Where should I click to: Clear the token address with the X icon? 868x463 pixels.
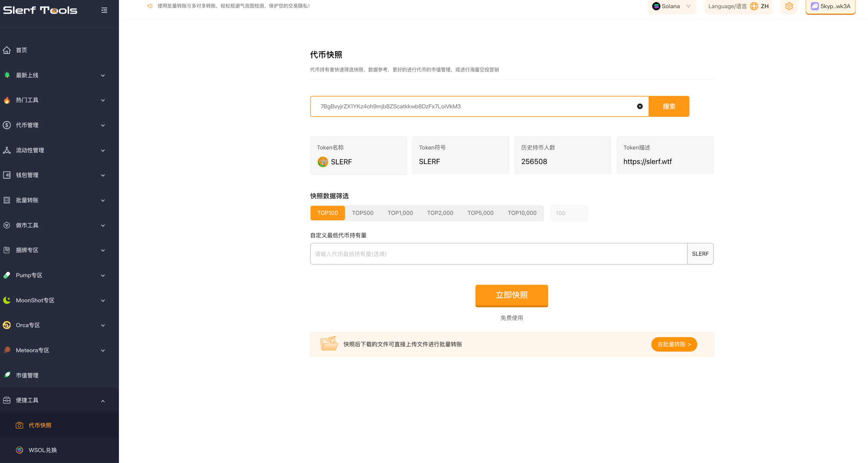[x=640, y=106]
